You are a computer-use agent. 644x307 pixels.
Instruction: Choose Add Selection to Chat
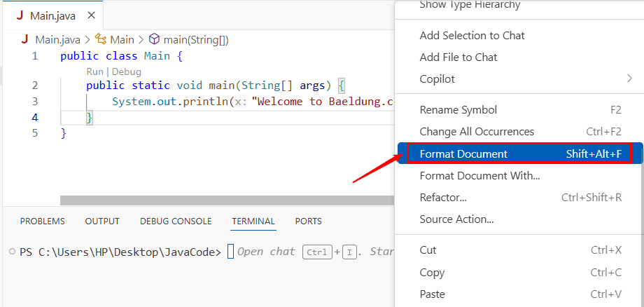tap(472, 35)
